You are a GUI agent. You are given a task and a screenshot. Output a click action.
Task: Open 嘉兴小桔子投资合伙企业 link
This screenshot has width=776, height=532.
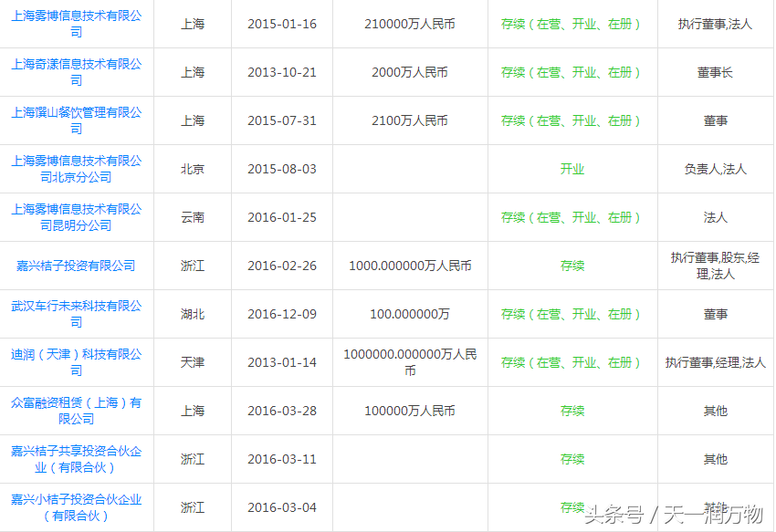tap(76, 507)
